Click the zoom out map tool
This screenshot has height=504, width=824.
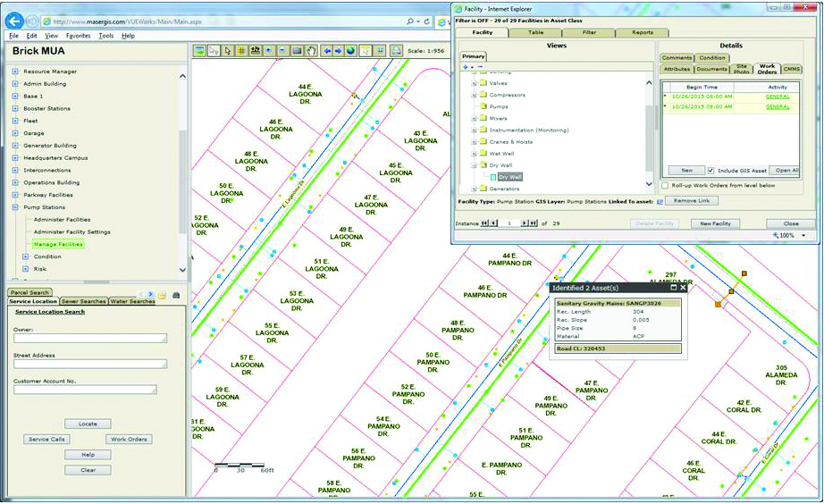283,51
